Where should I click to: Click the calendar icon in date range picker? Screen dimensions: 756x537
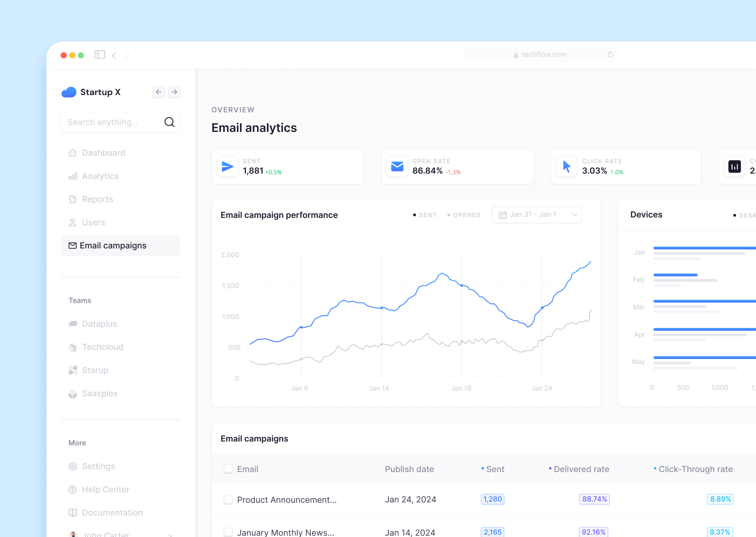[x=502, y=215]
